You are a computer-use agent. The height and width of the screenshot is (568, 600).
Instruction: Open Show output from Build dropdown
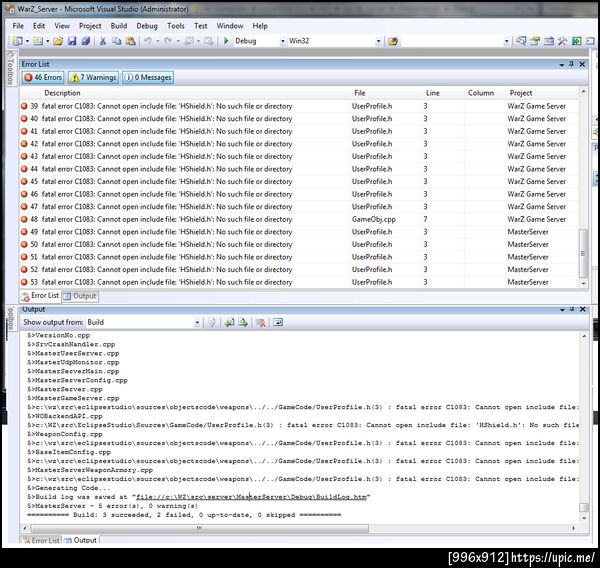[x=197, y=323]
